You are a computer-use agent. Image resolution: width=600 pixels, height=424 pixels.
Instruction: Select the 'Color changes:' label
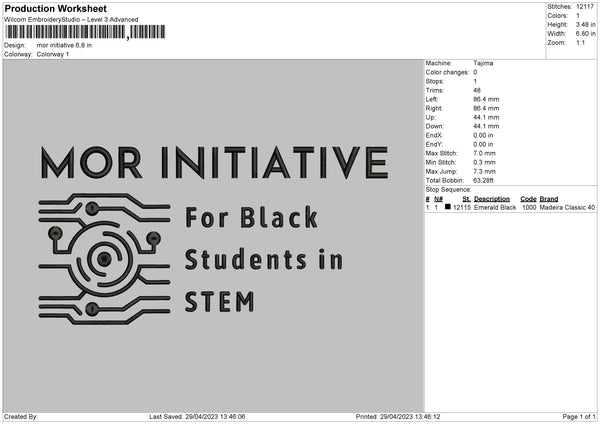click(447, 72)
